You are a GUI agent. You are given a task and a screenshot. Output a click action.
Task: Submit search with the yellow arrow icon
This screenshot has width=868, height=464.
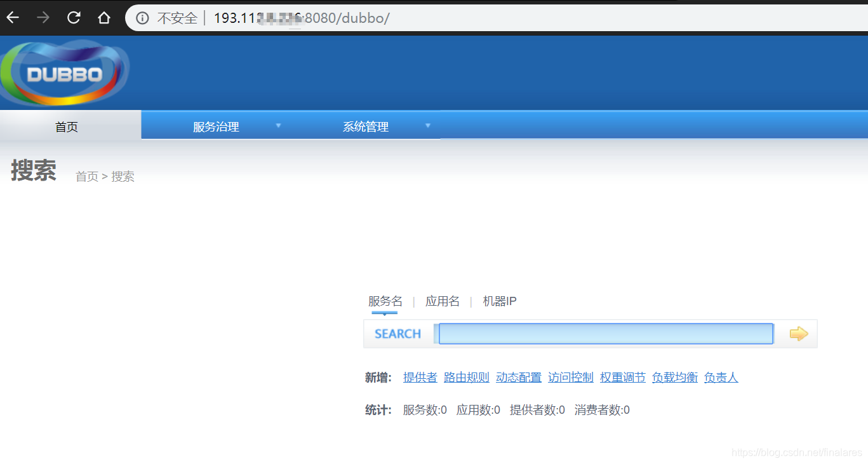tap(799, 334)
